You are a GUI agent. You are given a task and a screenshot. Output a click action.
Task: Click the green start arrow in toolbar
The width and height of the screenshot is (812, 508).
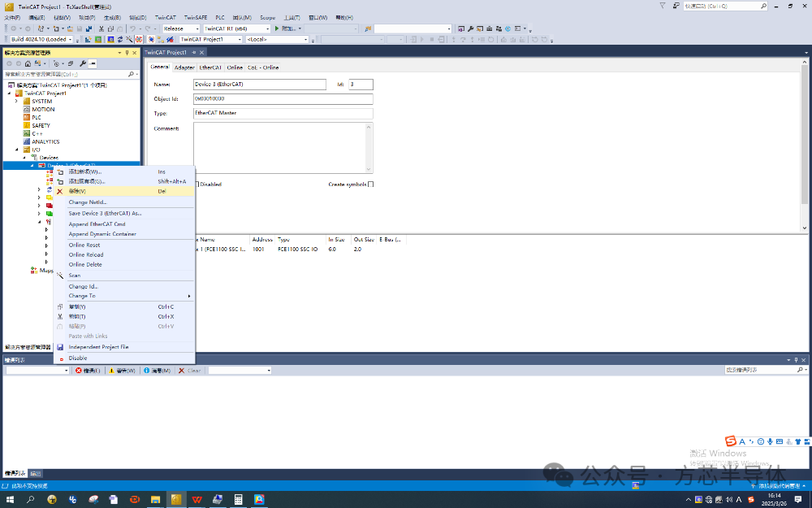tap(277, 28)
